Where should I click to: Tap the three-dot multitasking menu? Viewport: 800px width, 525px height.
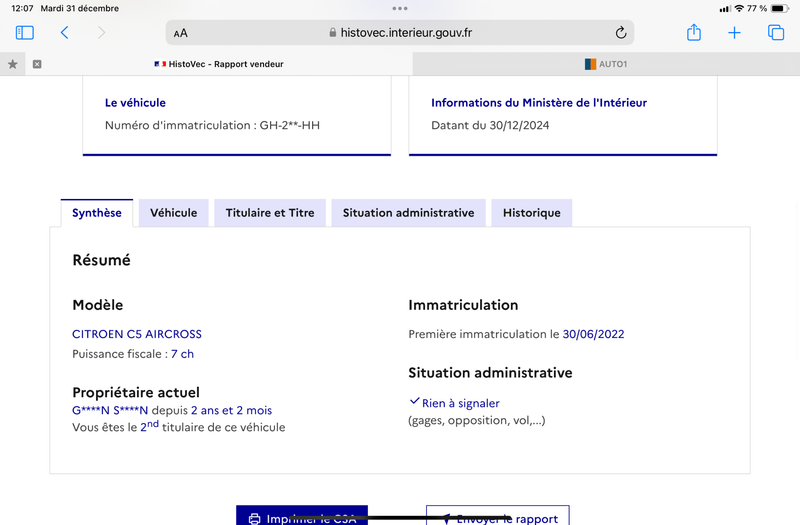[x=400, y=8]
